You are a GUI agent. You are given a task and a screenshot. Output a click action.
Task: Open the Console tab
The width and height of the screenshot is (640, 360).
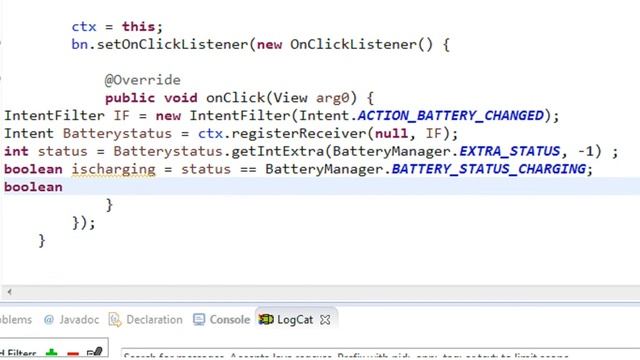(x=222, y=320)
